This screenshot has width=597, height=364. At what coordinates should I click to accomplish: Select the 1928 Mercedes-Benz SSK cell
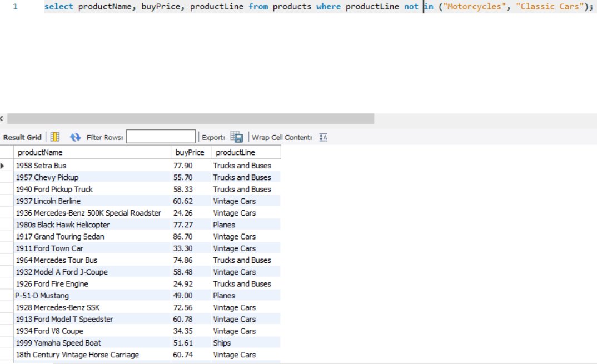click(x=92, y=307)
